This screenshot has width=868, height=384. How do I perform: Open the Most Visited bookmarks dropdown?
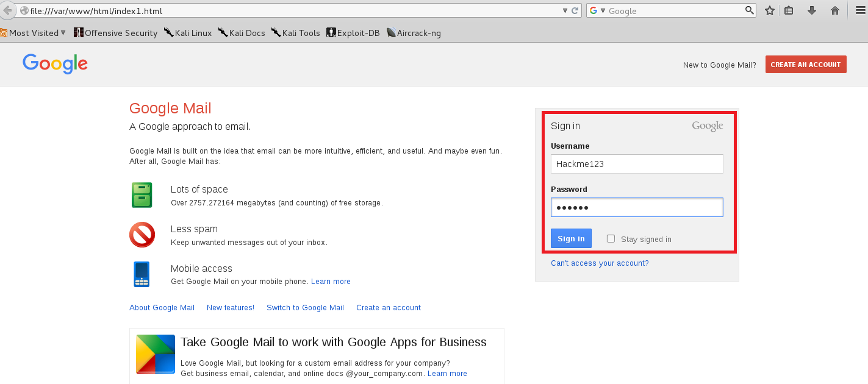(33, 33)
